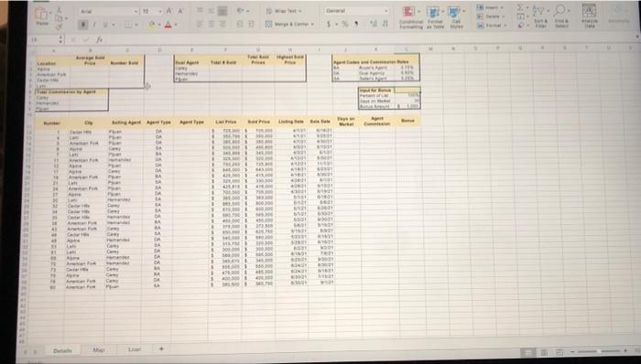Open the underline style dropdown arrow
The image size is (641, 364).
[113, 26]
